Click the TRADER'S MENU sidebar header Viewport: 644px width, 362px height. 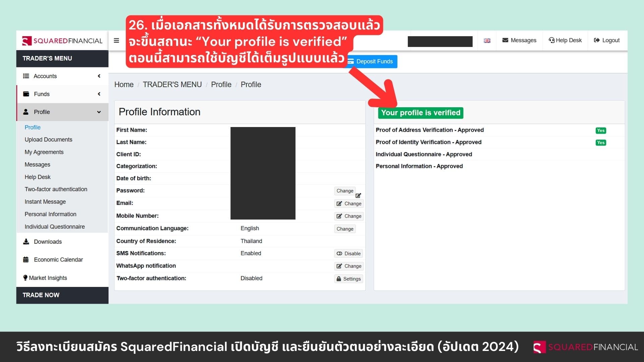point(62,58)
